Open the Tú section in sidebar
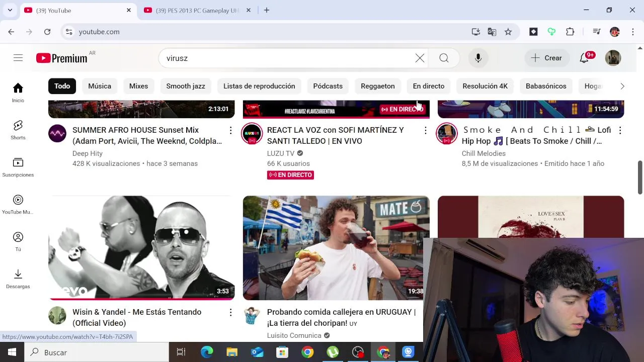Image resolution: width=644 pixels, height=362 pixels. click(18, 242)
